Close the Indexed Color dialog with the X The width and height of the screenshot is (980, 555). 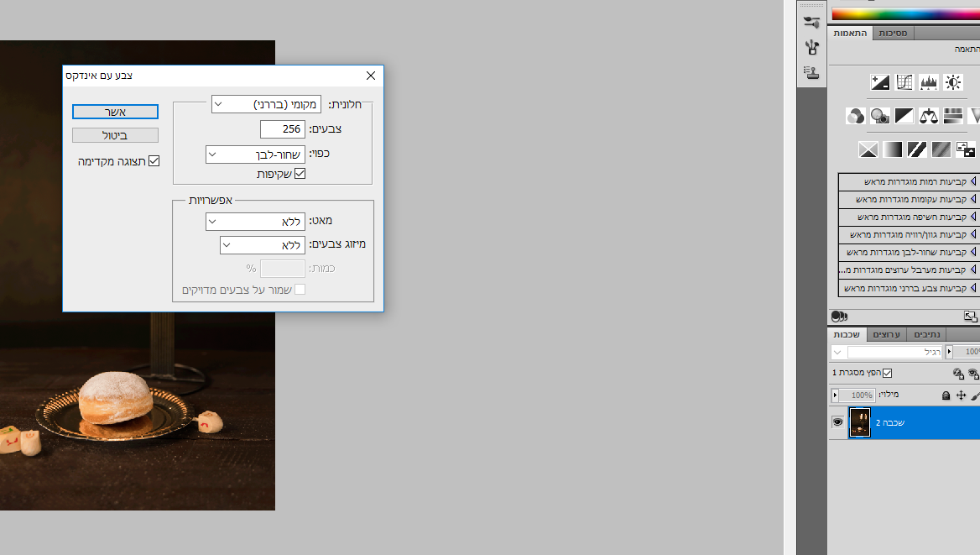[x=371, y=76]
